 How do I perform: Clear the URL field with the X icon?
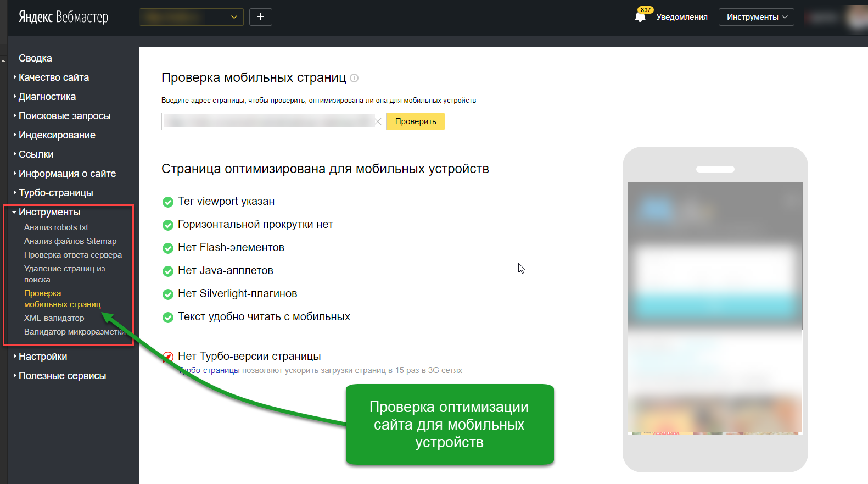tap(378, 121)
